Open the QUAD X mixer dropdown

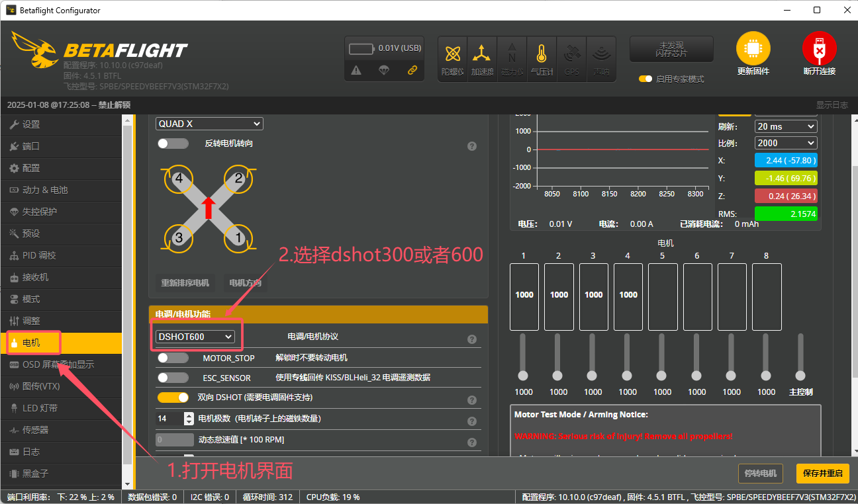pyautogui.click(x=209, y=124)
